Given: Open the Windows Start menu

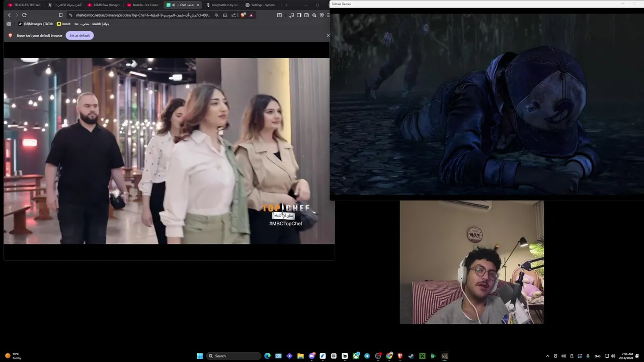Looking at the screenshot, I should point(200,356).
